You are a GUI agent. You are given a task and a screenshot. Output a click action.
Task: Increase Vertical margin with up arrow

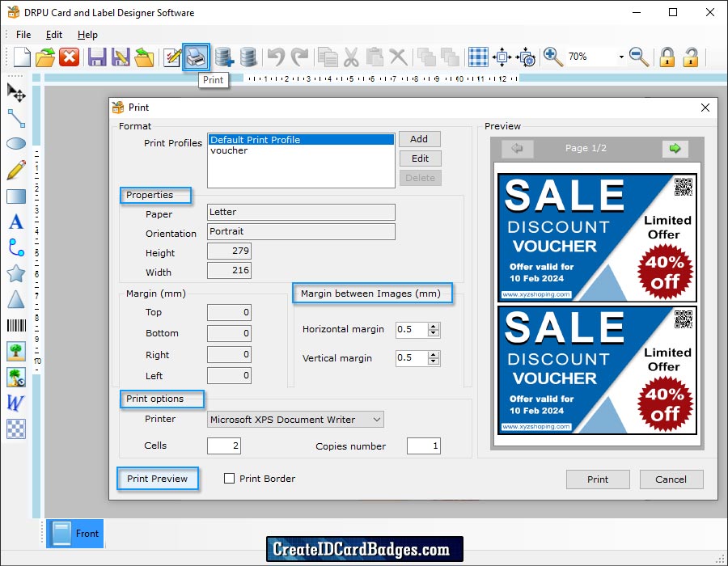pos(434,355)
